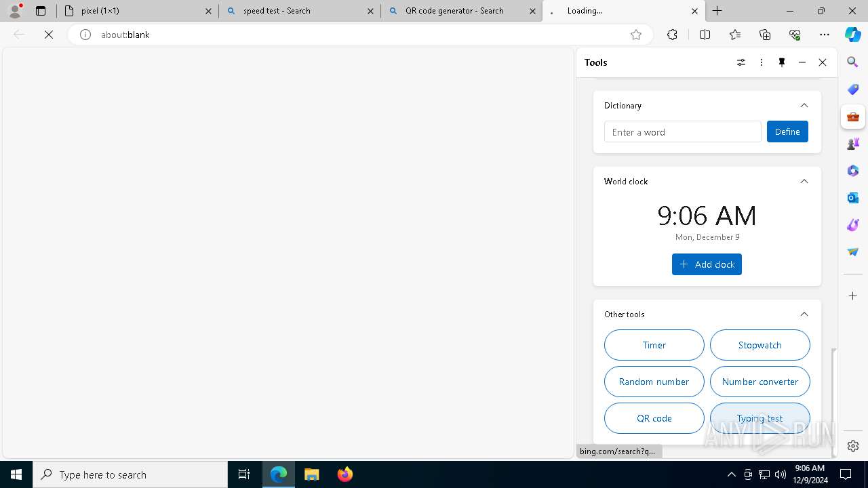Open the volume control in system tray
The width and height of the screenshot is (868, 488).
pyautogui.click(x=781, y=474)
